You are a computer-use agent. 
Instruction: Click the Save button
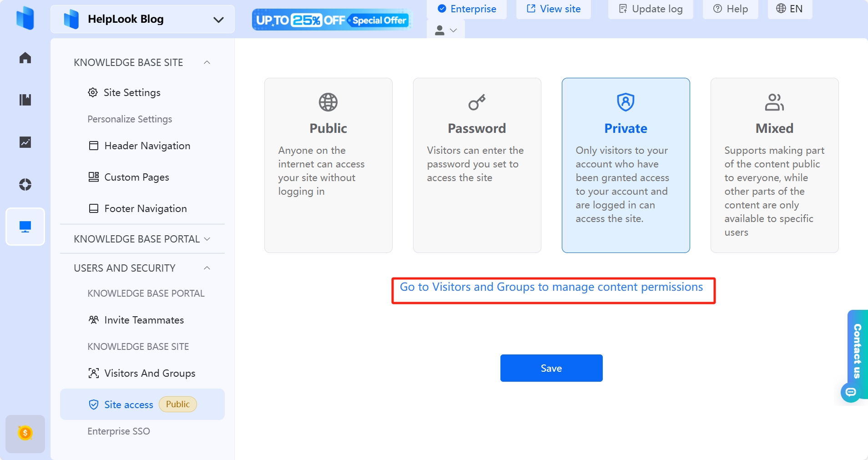click(551, 368)
